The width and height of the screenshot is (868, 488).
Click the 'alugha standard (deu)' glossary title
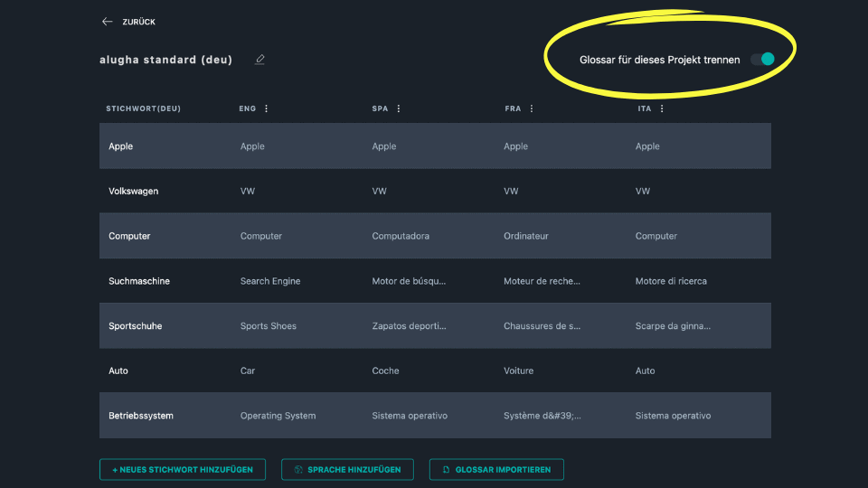(x=165, y=60)
